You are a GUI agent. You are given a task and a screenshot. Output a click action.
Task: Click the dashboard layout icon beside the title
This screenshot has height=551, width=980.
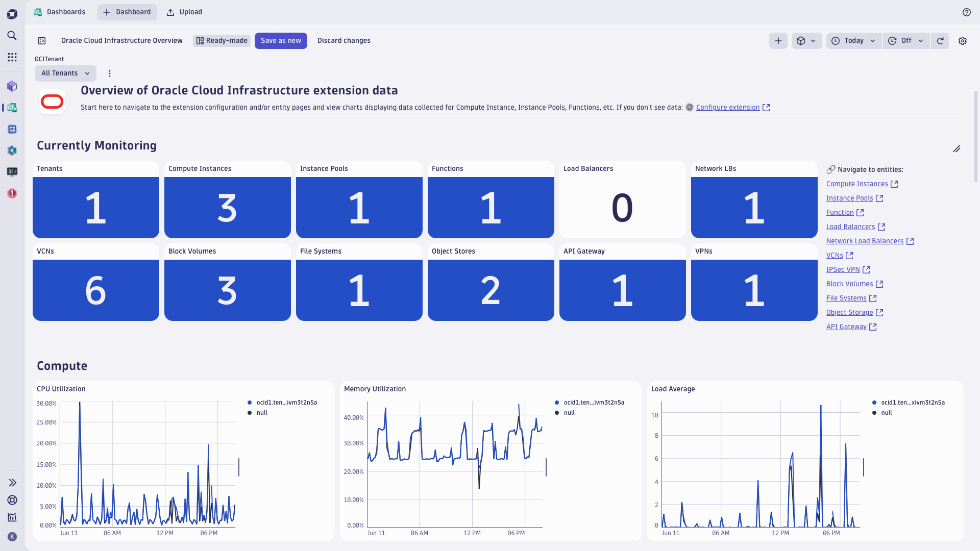click(42, 41)
